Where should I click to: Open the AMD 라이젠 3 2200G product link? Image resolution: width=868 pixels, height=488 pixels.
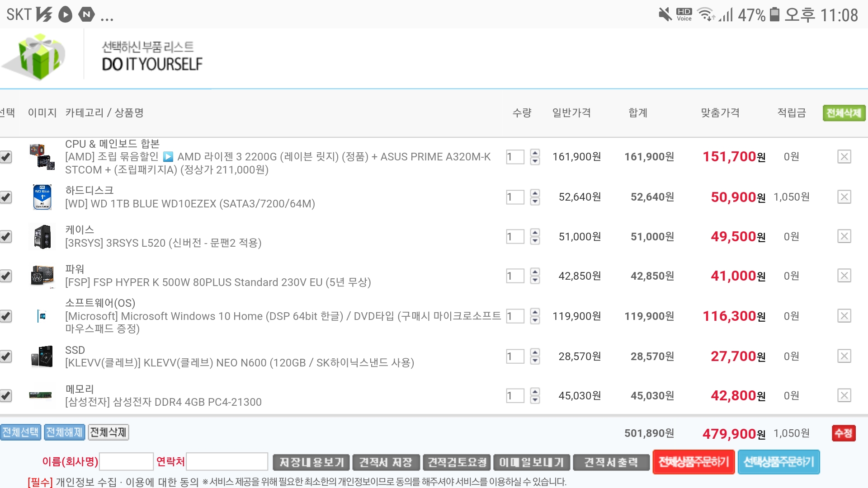point(278,163)
